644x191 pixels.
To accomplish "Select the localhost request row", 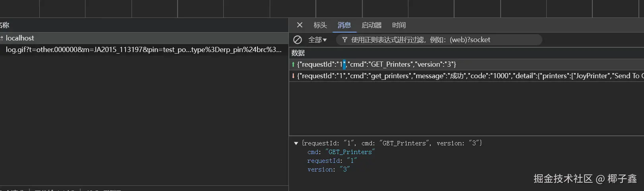I will (x=144, y=38).
